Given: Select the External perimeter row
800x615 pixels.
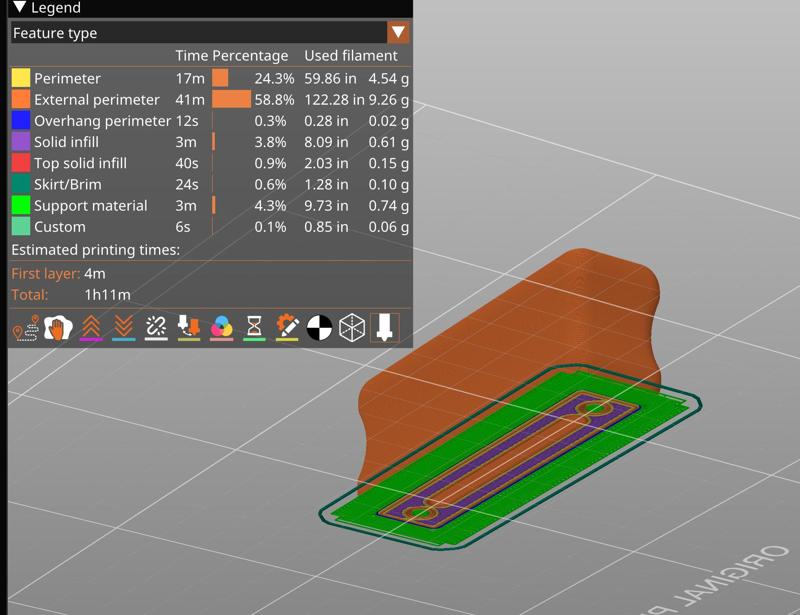Looking at the screenshot, I should 96,100.
